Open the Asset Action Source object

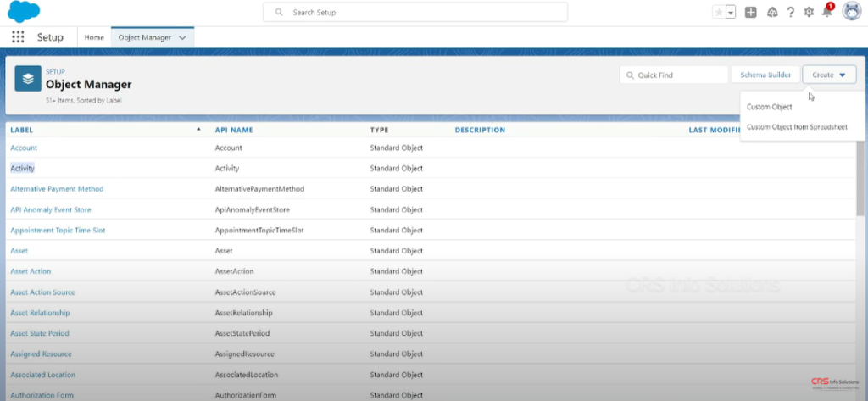[42, 292]
